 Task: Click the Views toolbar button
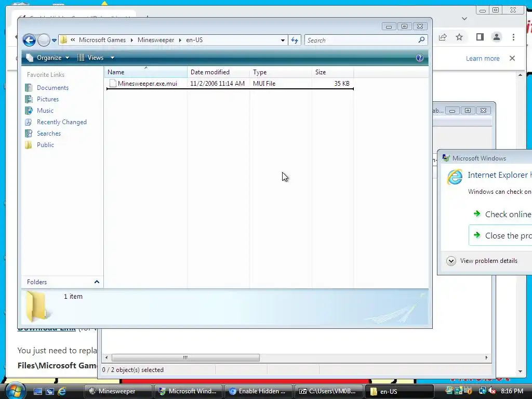(90, 58)
